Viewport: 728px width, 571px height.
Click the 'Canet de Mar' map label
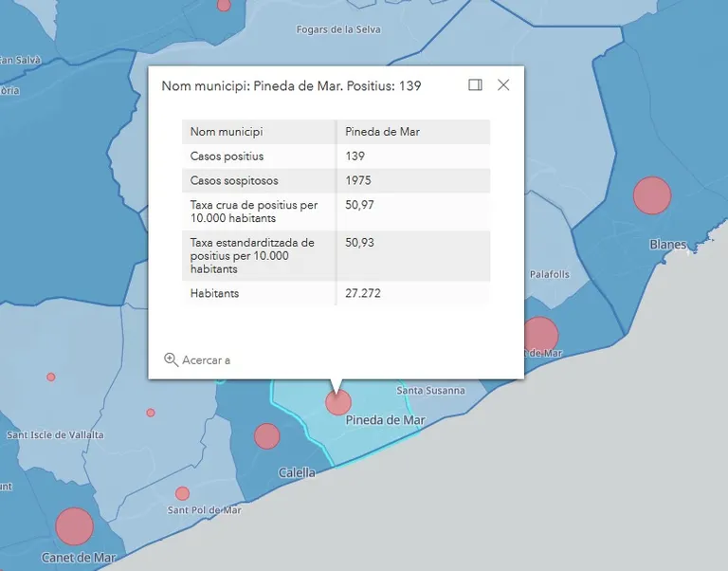click(x=79, y=558)
